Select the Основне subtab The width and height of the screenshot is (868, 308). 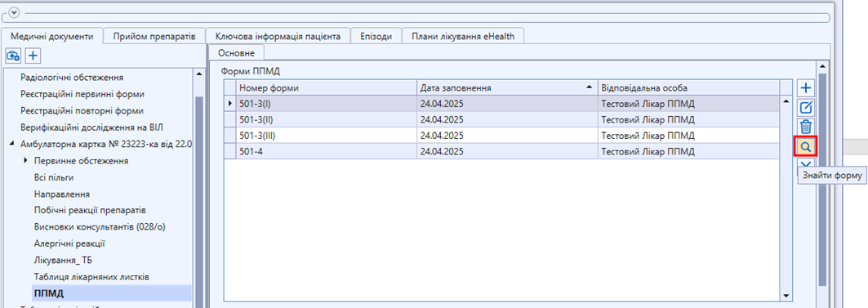tap(236, 52)
